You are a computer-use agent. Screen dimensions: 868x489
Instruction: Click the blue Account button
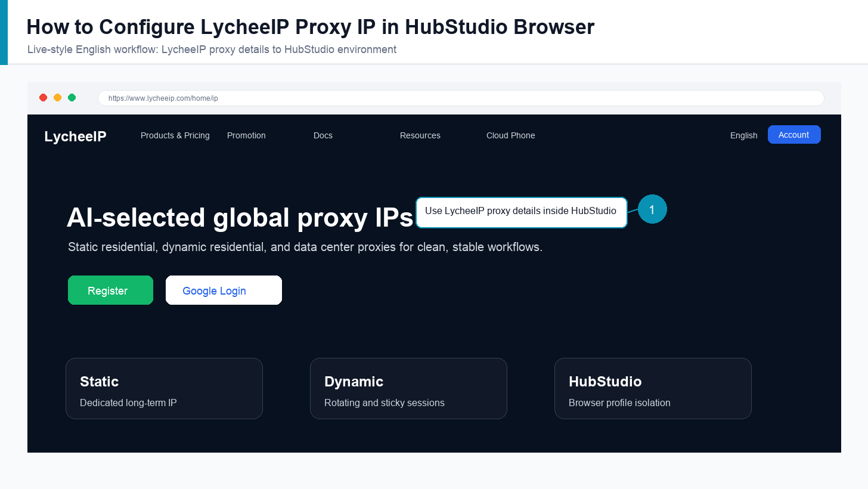click(794, 135)
